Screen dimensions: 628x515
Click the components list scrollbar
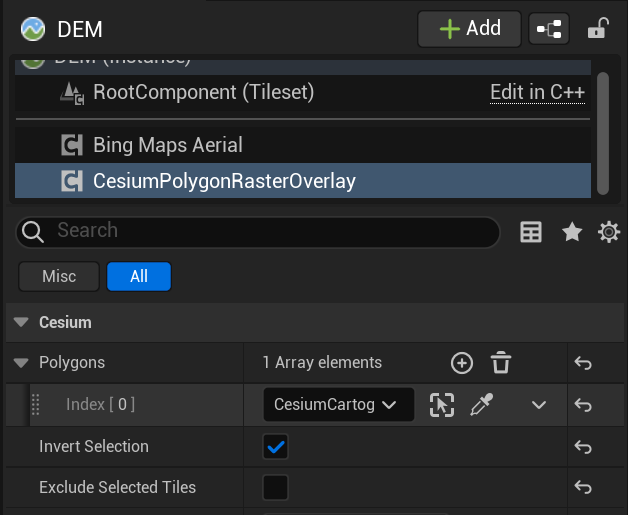pos(603,133)
